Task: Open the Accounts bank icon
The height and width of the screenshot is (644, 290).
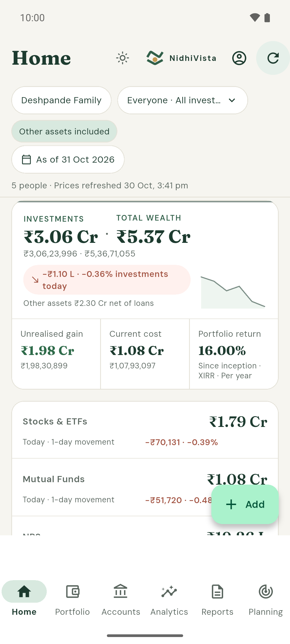Action: (121, 591)
